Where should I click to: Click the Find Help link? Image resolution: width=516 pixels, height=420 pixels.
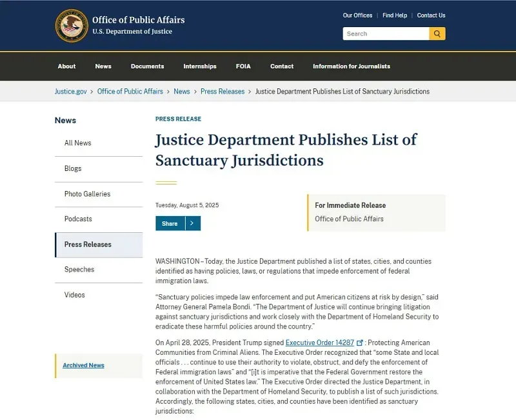(395, 15)
